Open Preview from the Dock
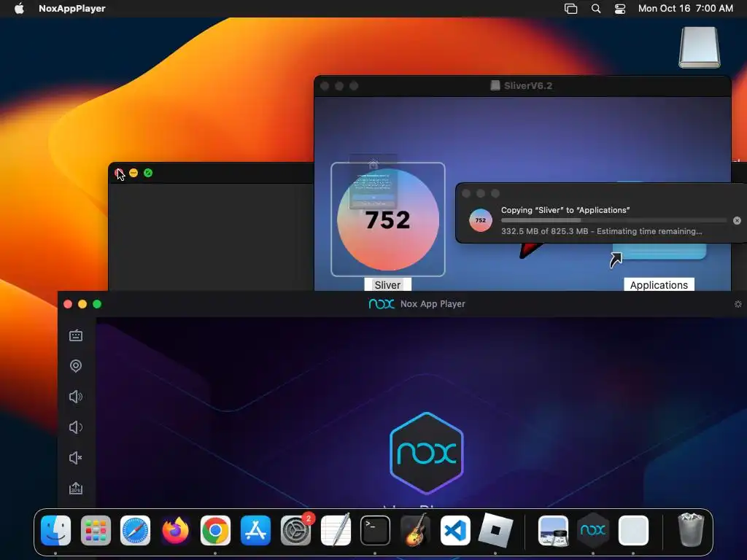747x560 pixels. pyautogui.click(x=553, y=530)
